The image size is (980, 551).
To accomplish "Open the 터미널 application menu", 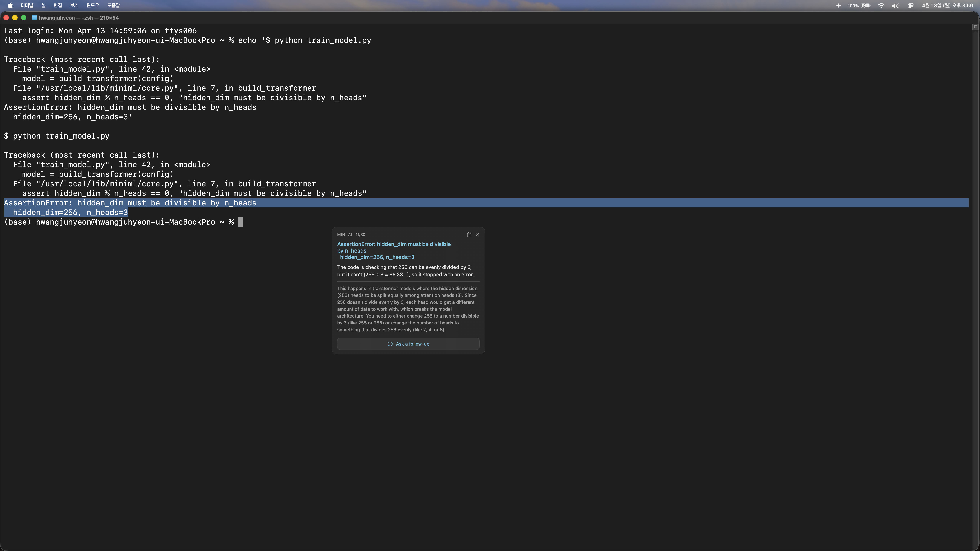I will 27,6.
